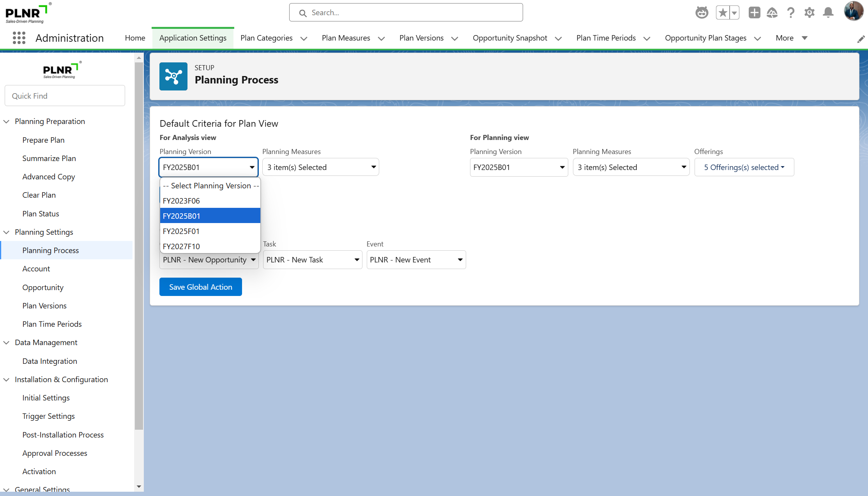Click the Favorites star icon
The height and width of the screenshot is (496, 868).
tap(723, 12)
